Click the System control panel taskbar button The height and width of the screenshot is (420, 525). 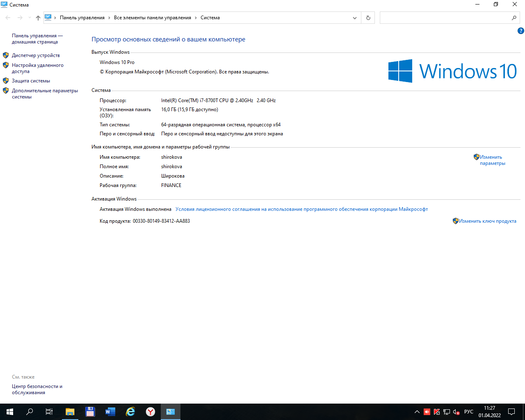point(171,412)
